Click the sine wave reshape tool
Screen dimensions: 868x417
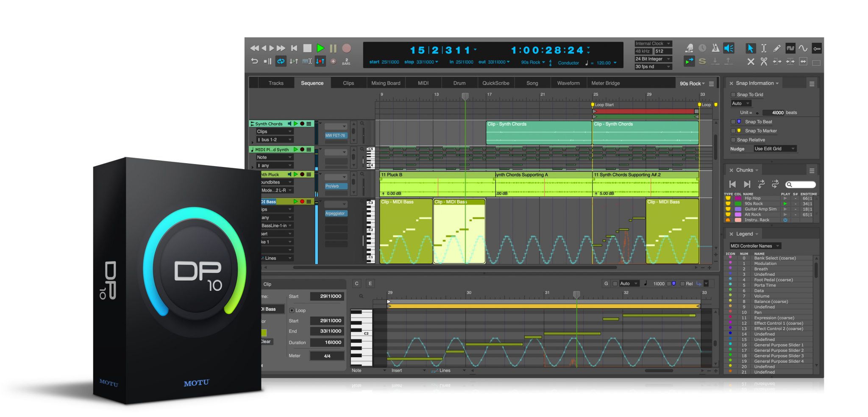[803, 48]
